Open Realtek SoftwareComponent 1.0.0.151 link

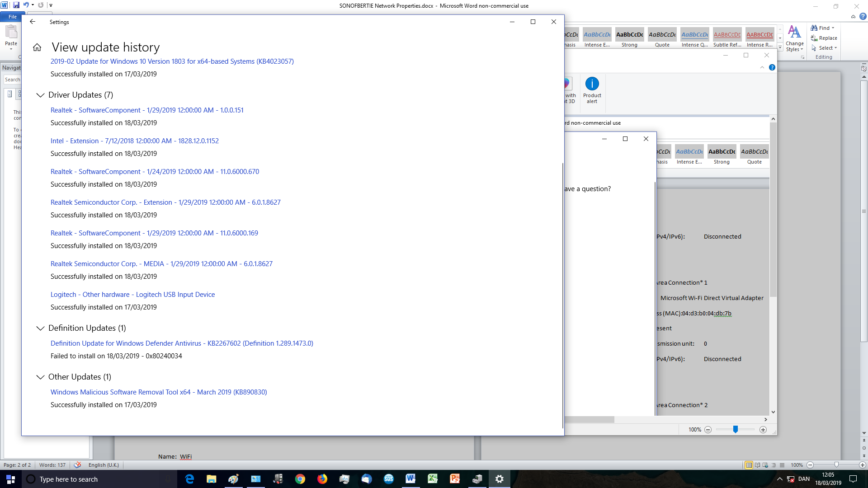pyautogui.click(x=147, y=110)
